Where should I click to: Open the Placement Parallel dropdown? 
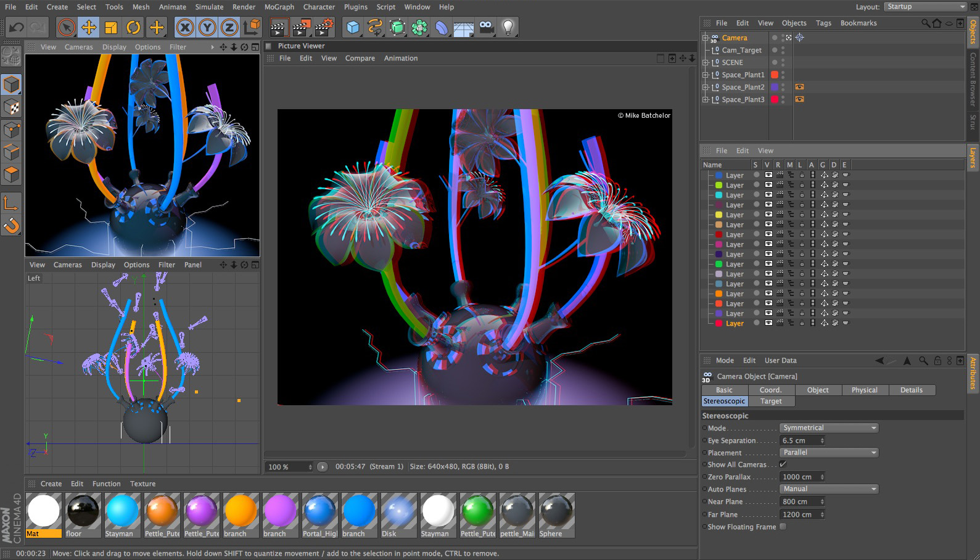[828, 453]
